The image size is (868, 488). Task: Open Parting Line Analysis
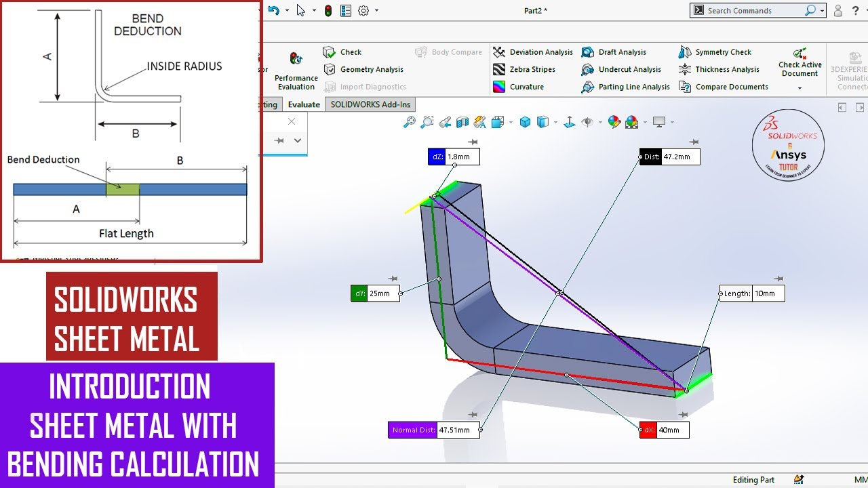(x=625, y=87)
